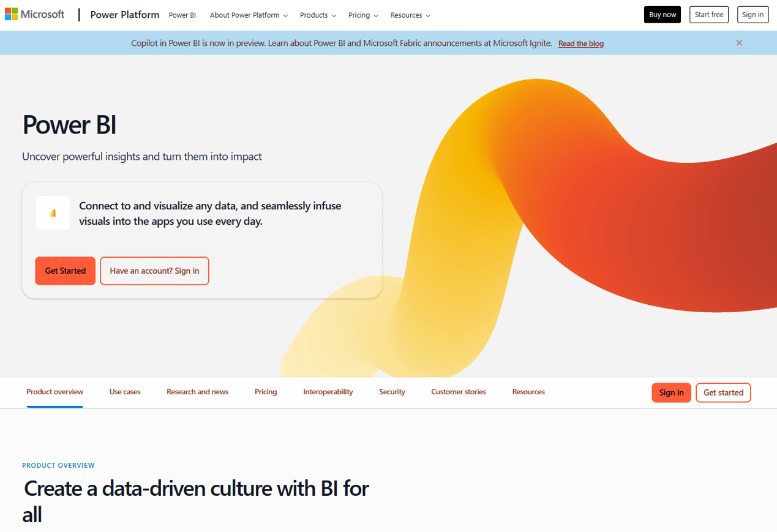777x532 pixels.
Task: Select the Resources section tab
Action: click(528, 392)
